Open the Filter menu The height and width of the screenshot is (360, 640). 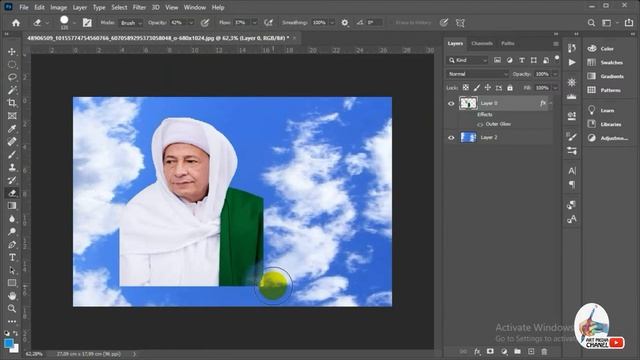(x=139, y=7)
